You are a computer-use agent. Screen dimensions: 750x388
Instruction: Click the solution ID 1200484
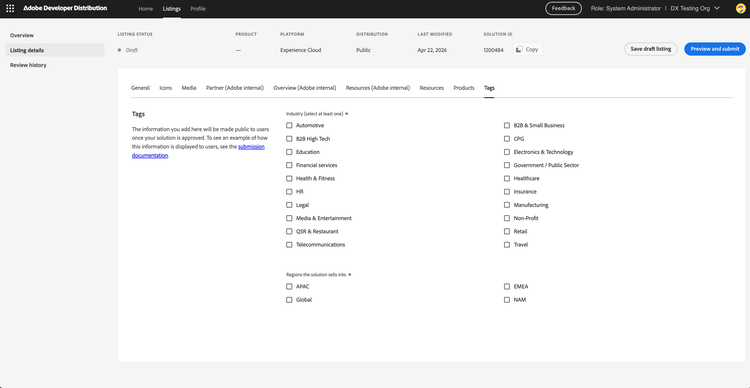tap(493, 50)
